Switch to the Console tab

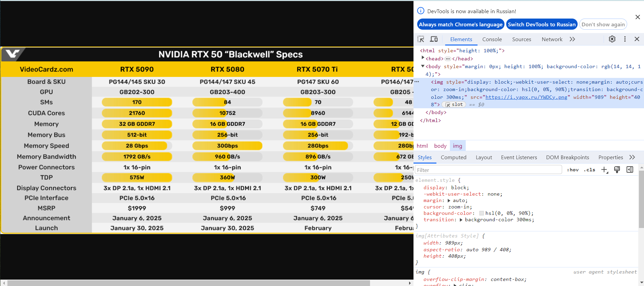pyautogui.click(x=492, y=39)
